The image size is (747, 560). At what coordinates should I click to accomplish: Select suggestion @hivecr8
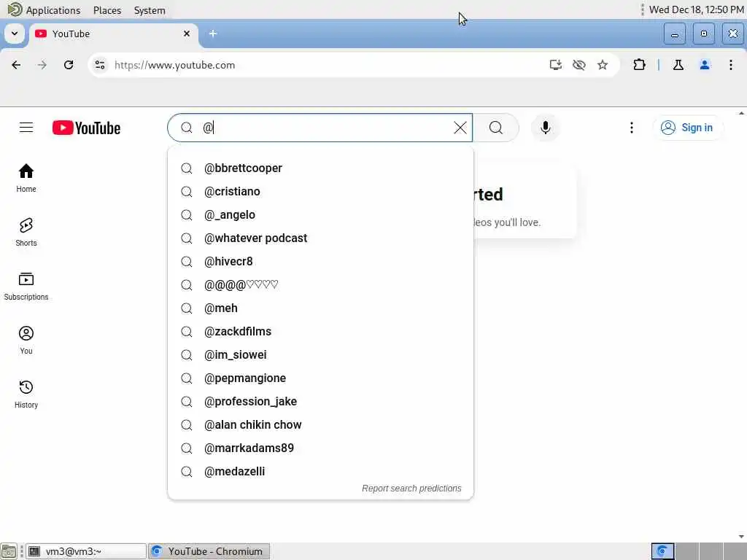(321, 262)
